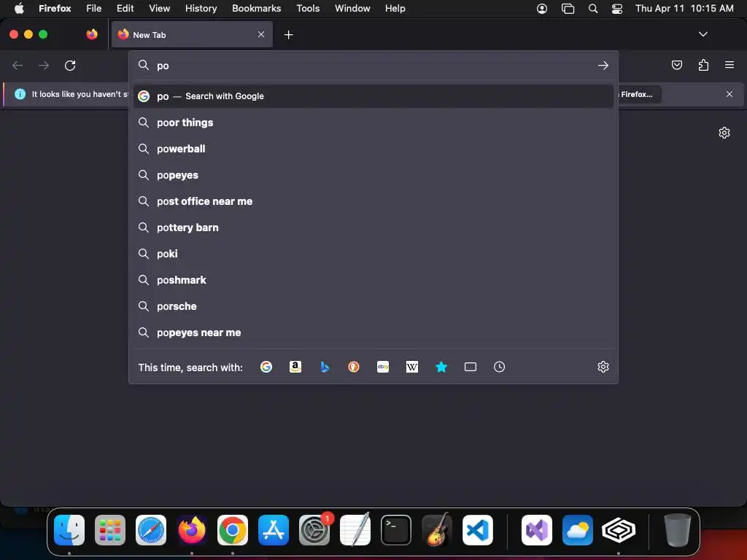
Task: Open Spotlight search in menu bar
Action: pyautogui.click(x=592, y=9)
